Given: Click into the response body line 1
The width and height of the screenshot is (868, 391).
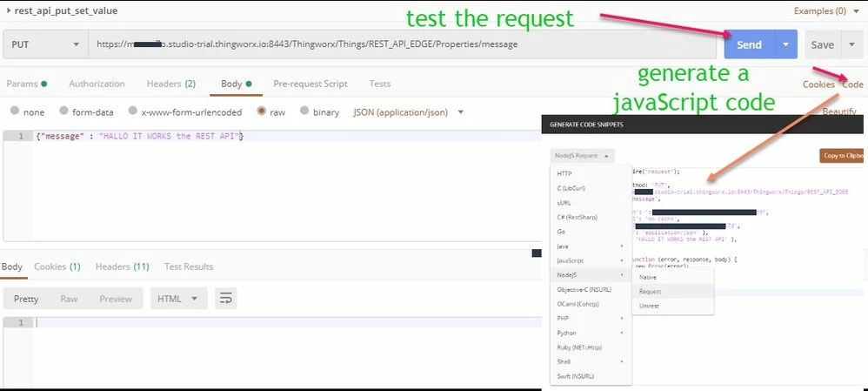Looking at the screenshot, I should click(287, 322).
